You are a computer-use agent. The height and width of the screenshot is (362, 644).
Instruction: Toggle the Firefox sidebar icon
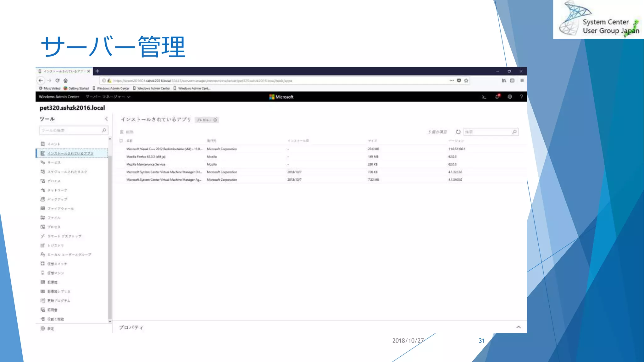(512, 80)
